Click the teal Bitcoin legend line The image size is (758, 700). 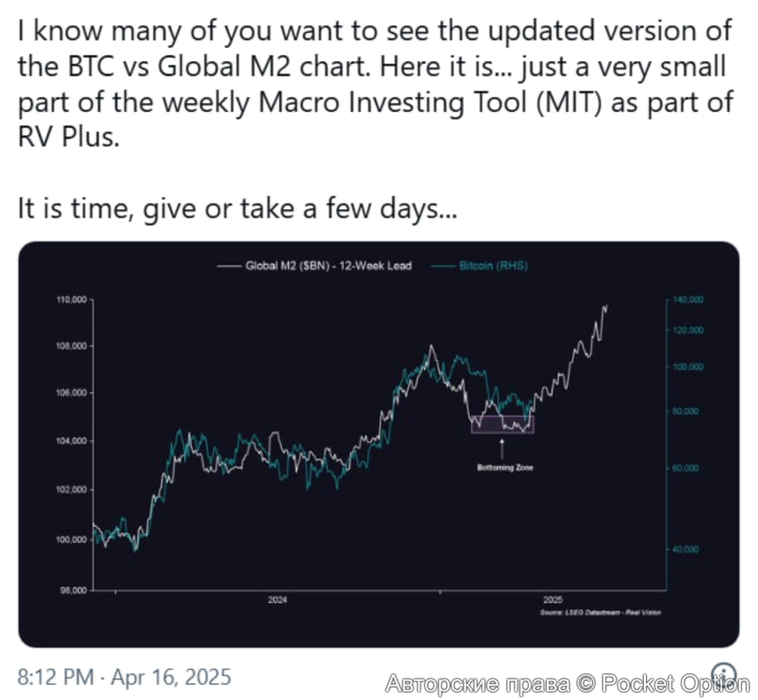443,266
